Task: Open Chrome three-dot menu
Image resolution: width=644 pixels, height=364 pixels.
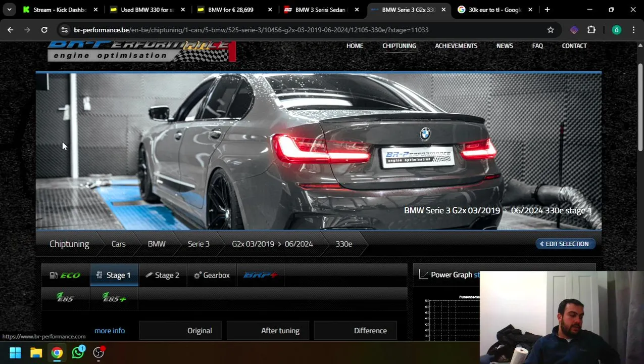Action: coord(633,30)
